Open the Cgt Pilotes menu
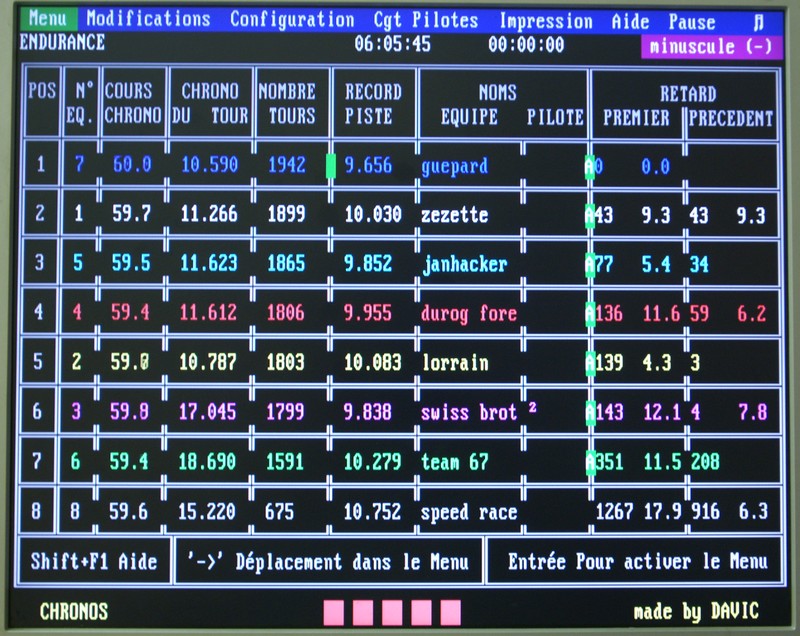800x636 pixels. point(426,20)
